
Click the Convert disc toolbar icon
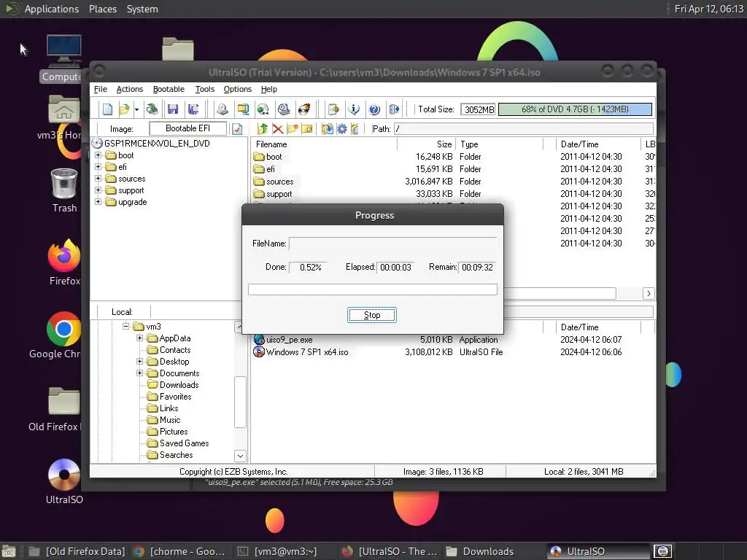tap(263, 109)
